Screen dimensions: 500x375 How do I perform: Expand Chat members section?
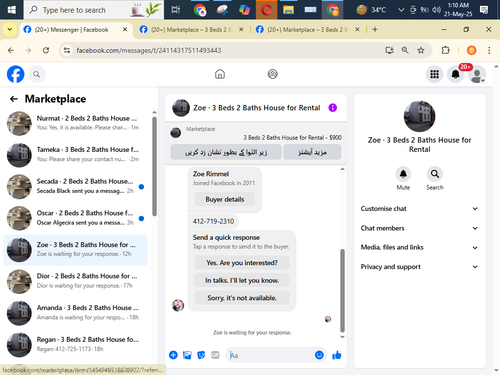(x=419, y=228)
